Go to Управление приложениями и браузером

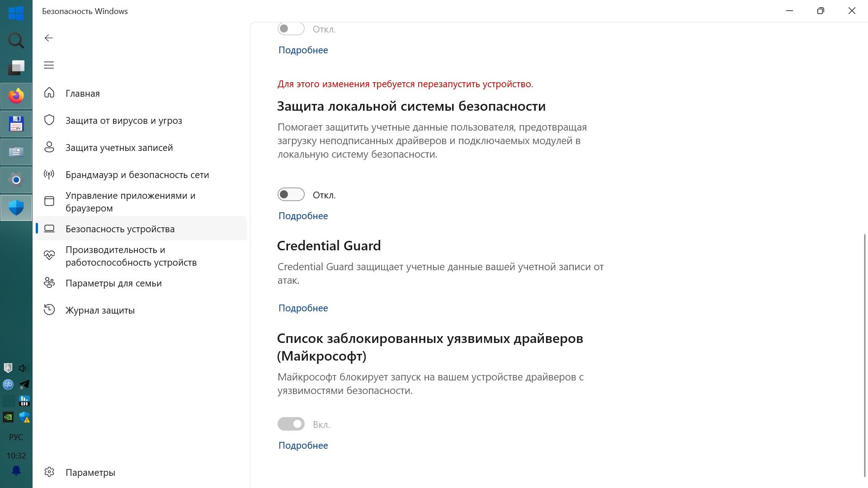pos(130,202)
